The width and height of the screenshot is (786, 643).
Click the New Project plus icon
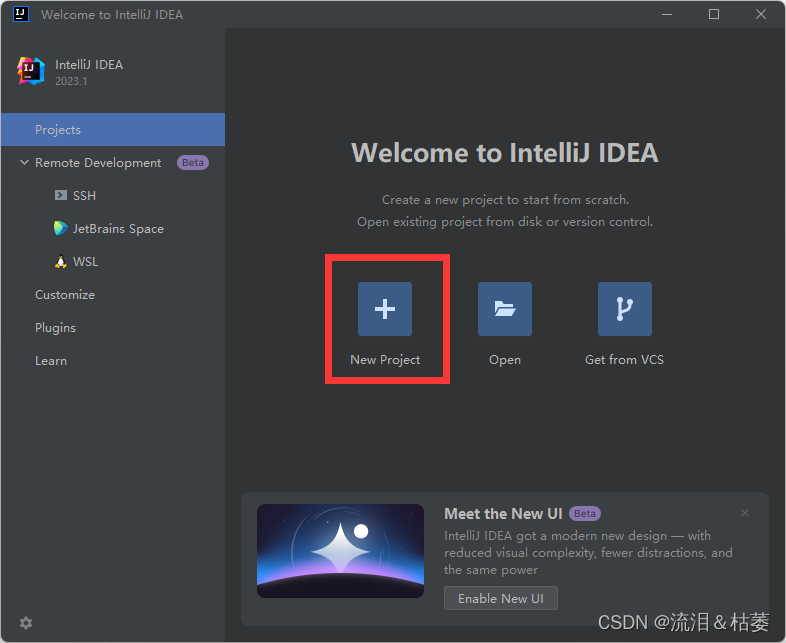tap(384, 309)
